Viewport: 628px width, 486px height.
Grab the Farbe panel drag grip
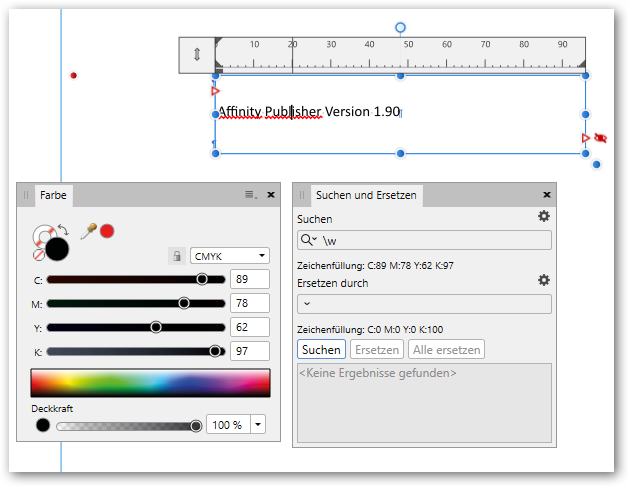pyautogui.click(x=26, y=195)
